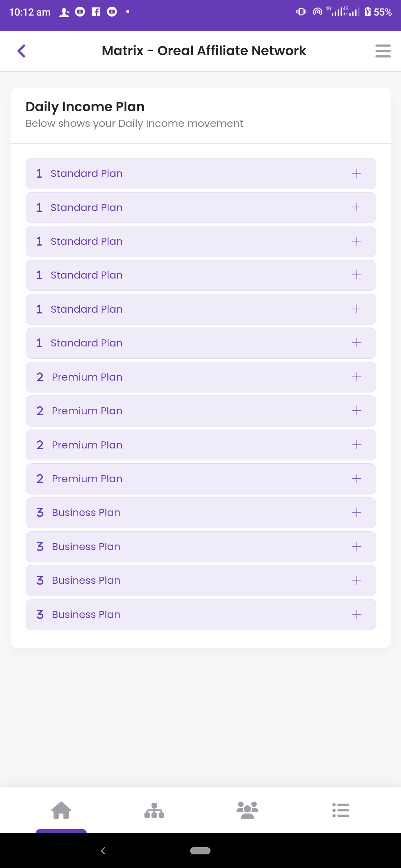
Task: Select the second Premium Plan row
Action: coord(200,411)
